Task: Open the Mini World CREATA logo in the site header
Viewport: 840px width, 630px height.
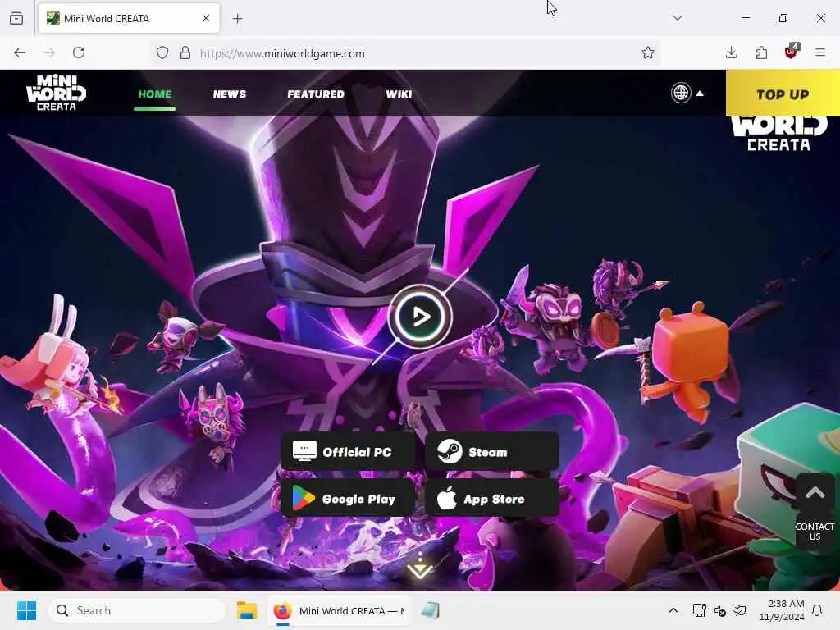Action: [x=57, y=93]
